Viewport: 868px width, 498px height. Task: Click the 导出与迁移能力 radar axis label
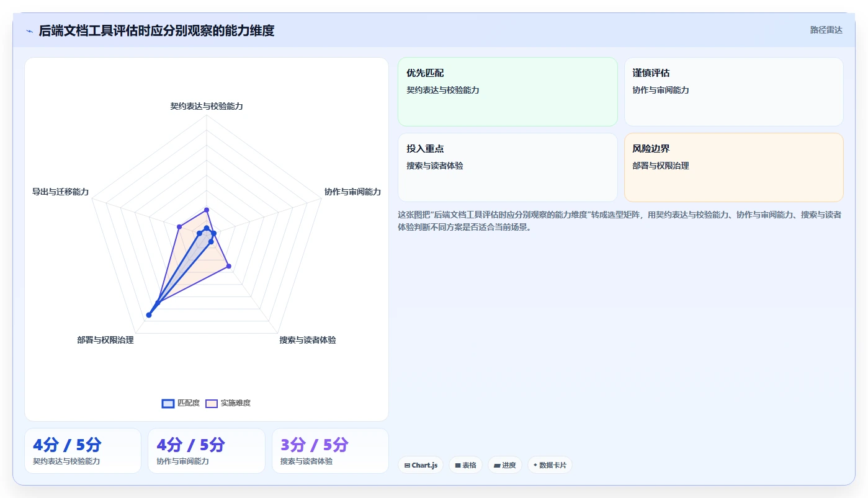pyautogui.click(x=60, y=192)
